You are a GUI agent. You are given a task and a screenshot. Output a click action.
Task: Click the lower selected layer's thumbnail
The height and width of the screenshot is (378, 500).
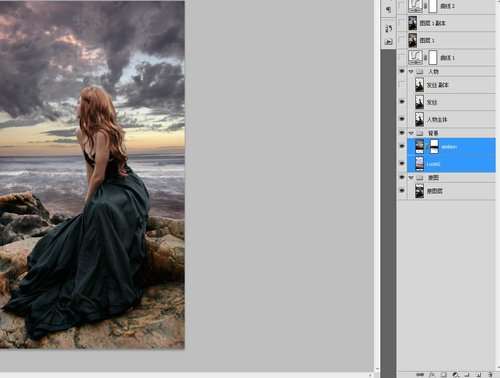click(419, 164)
